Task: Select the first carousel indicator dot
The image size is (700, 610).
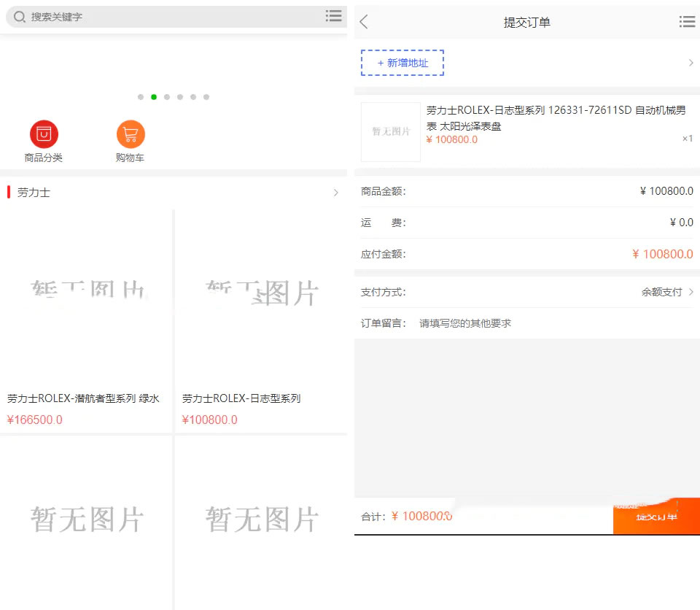Action: 141,96
